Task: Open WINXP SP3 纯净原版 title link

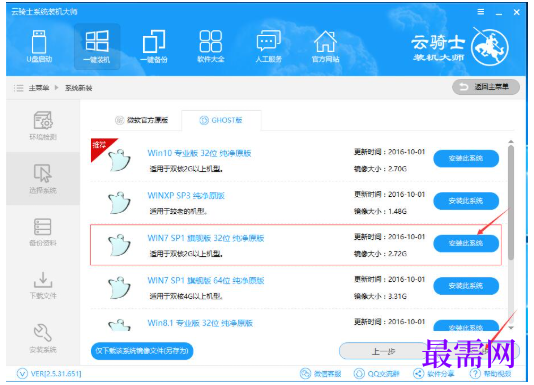Action: (186, 196)
